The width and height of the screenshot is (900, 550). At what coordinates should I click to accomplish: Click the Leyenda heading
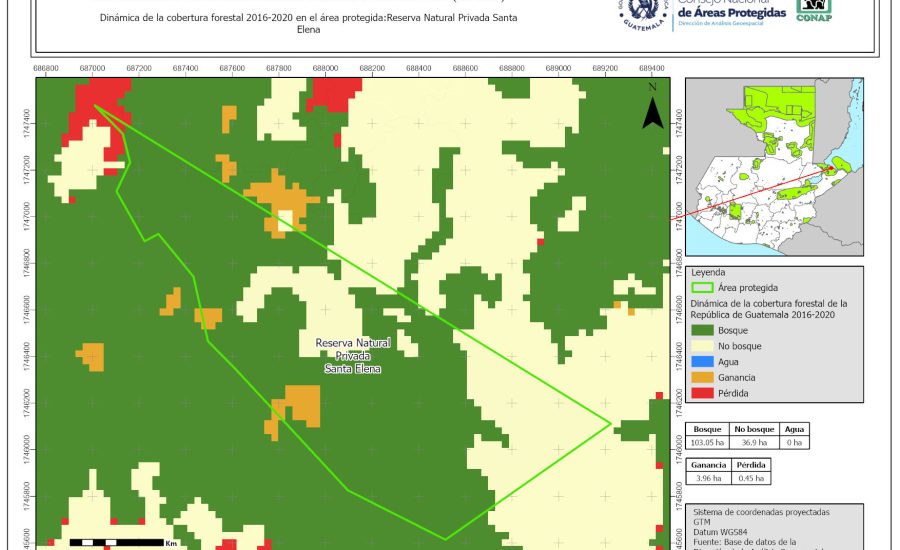coord(709,272)
